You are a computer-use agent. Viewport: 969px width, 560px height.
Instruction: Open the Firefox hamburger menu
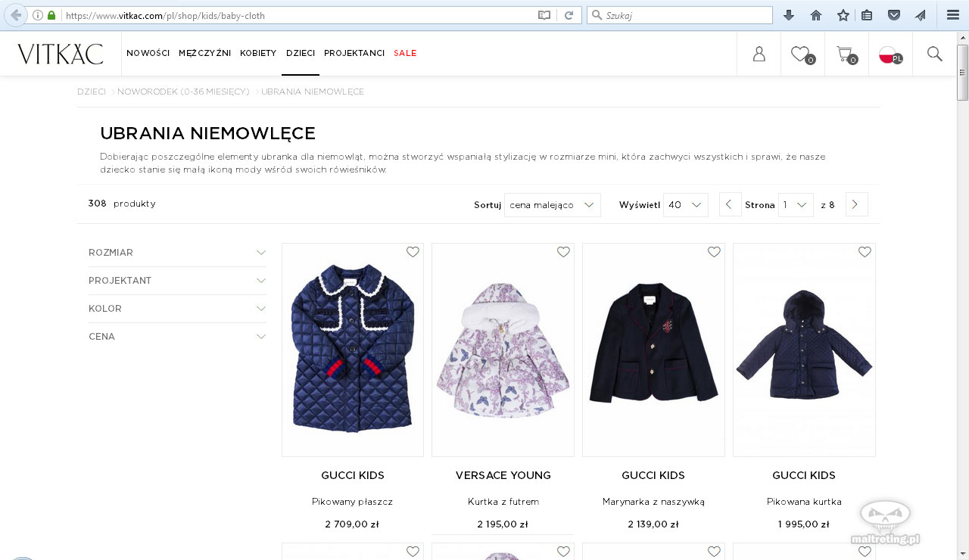(953, 15)
